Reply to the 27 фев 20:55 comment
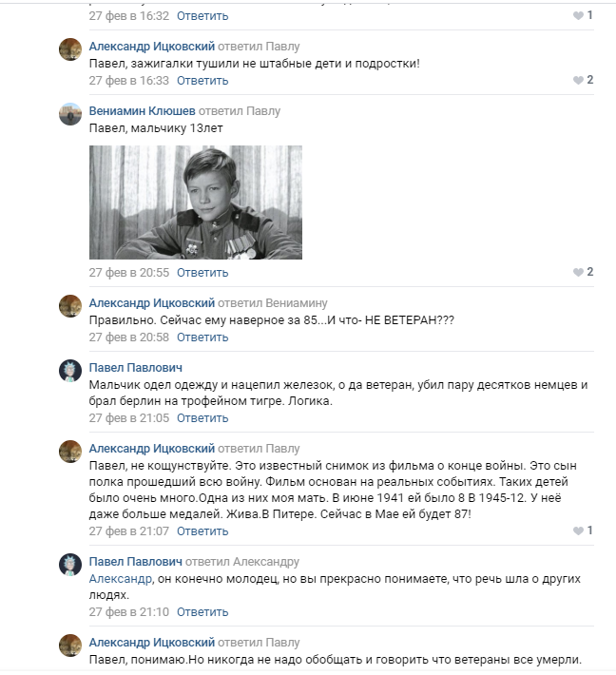 click(202, 273)
